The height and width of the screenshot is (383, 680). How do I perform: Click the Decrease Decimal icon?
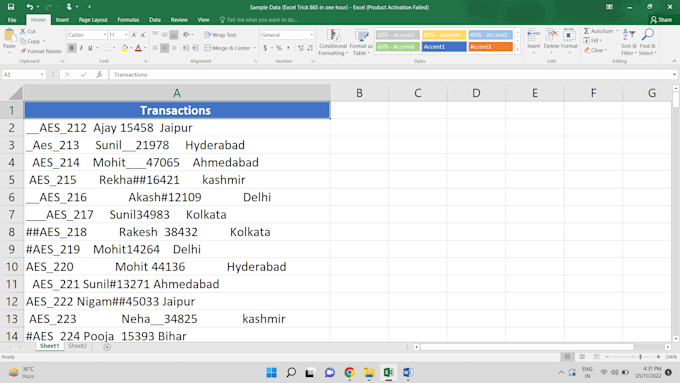[310, 48]
